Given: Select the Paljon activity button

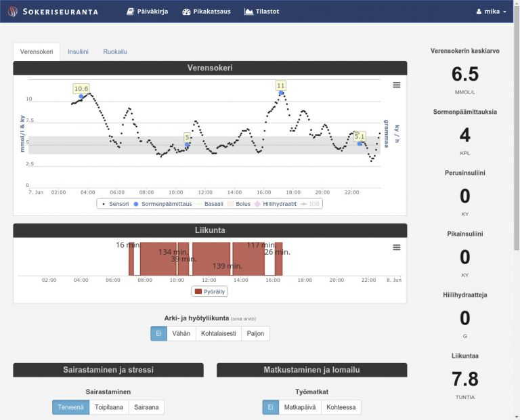Looking at the screenshot, I should tap(255, 333).
